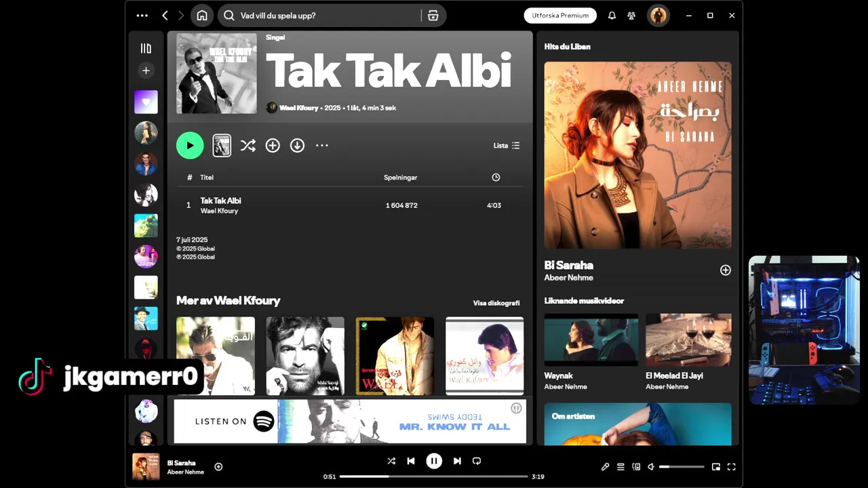868x488 pixels.
Task: Click the Bi Saraha video artwork
Action: [637, 155]
